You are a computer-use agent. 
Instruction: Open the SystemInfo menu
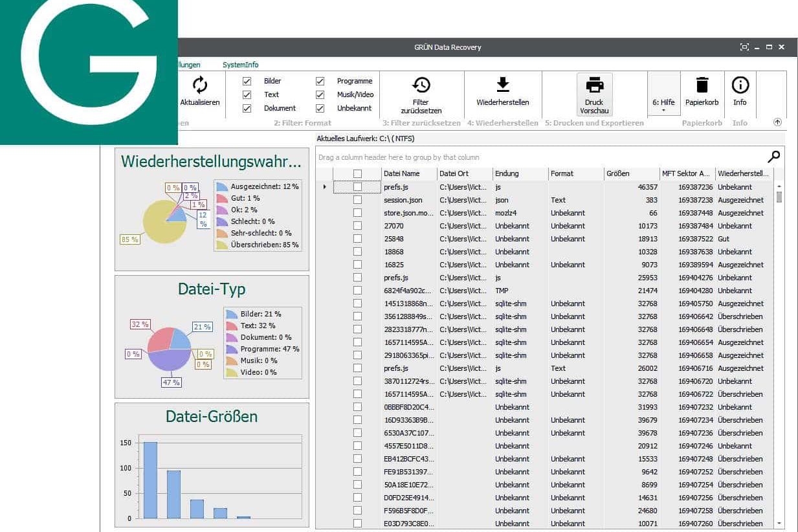(240, 65)
